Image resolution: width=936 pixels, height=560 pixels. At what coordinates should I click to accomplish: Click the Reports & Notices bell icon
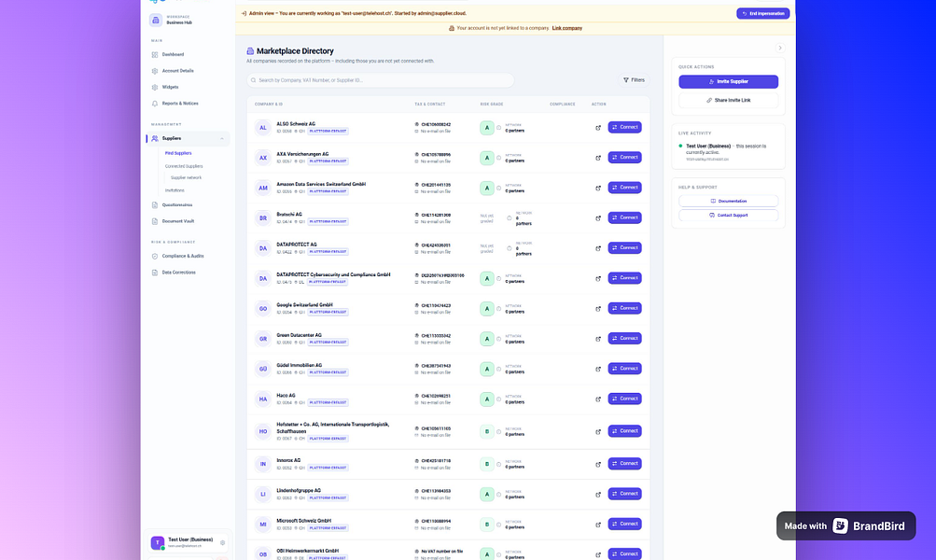coord(155,104)
